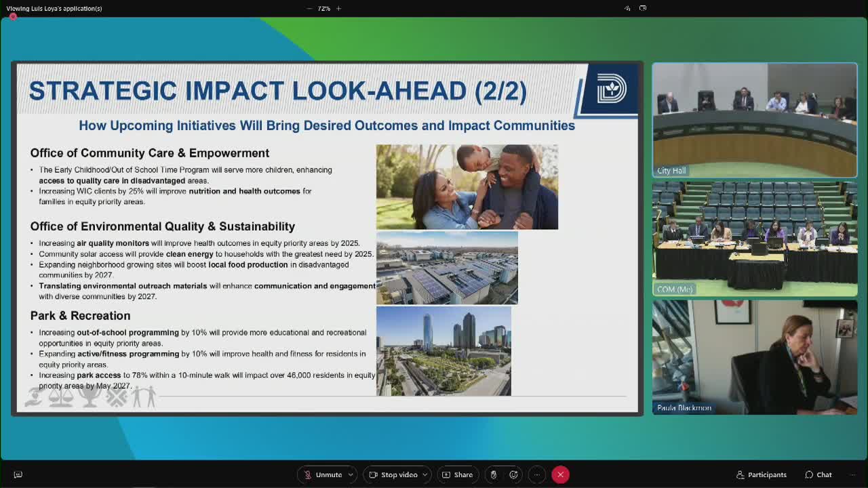Click the pop-out window icon in top bar
868x488 pixels.
pyautogui.click(x=643, y=8)
